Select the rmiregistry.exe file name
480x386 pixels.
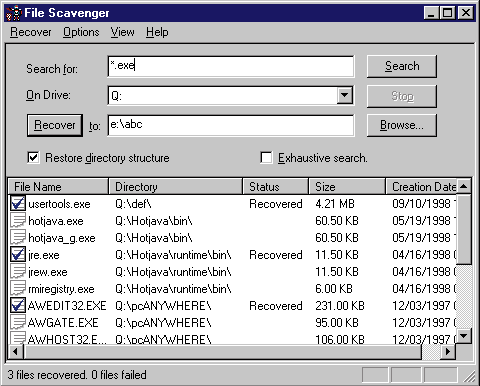pos(61,289)
